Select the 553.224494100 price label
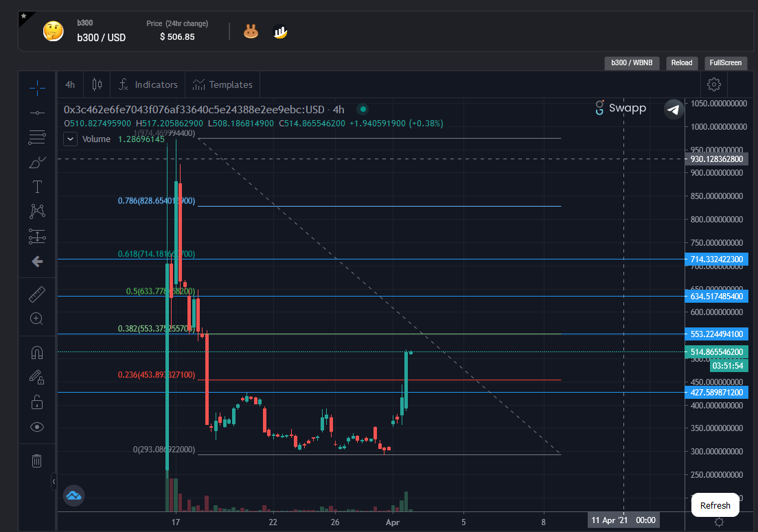The image size is (758, 532). (717, 334)
